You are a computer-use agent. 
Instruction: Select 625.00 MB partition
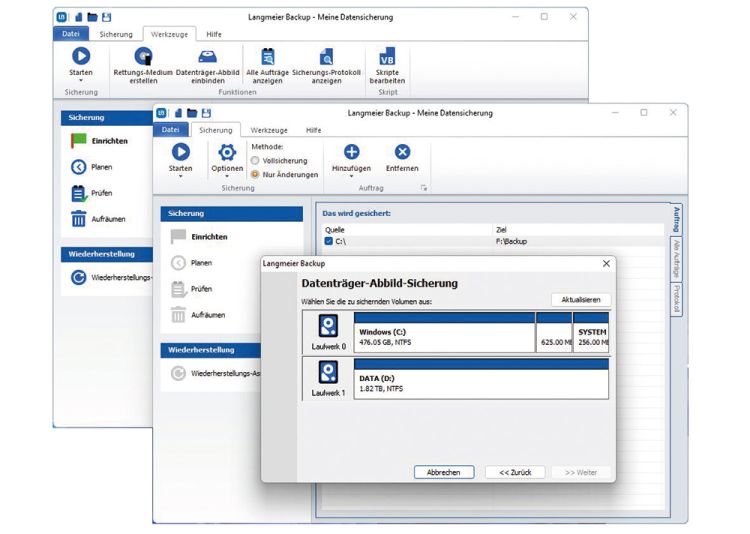click(x=554, y=333)
